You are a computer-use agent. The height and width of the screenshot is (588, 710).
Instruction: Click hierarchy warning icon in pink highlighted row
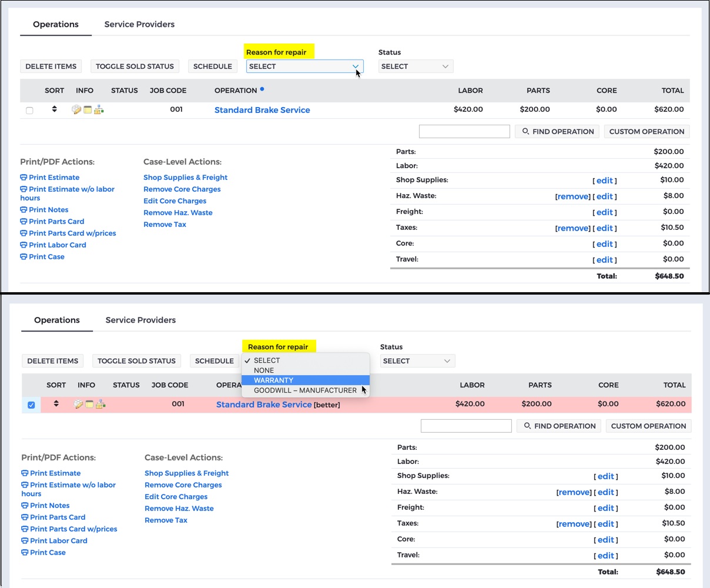pos(101,404)
